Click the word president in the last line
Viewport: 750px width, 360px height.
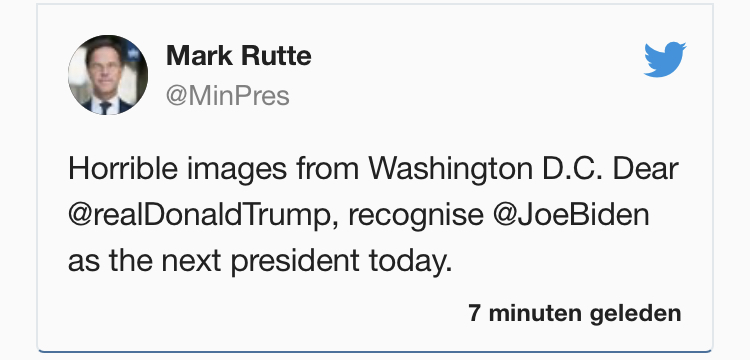tap(295, 262)
